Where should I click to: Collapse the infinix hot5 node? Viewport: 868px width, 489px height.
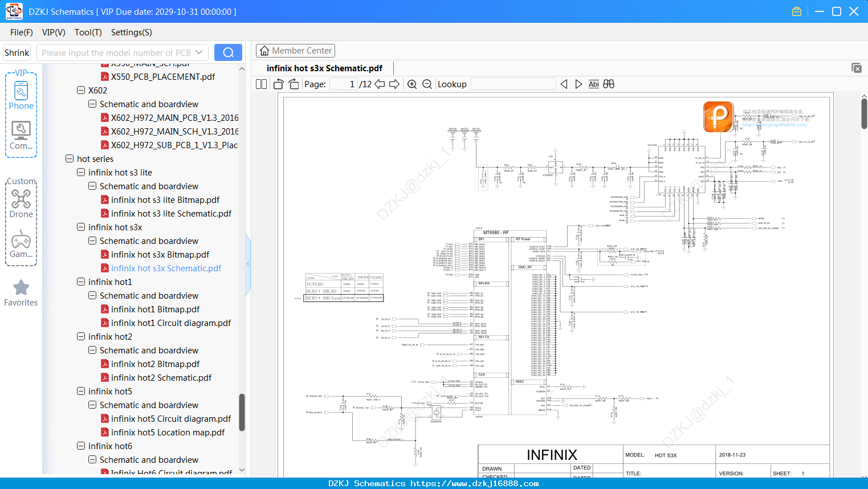81,391
